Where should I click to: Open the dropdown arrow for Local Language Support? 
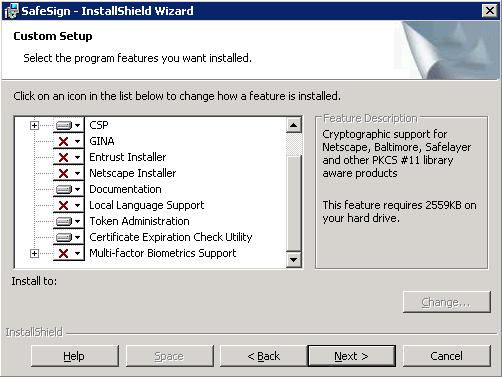pos(77,206)
